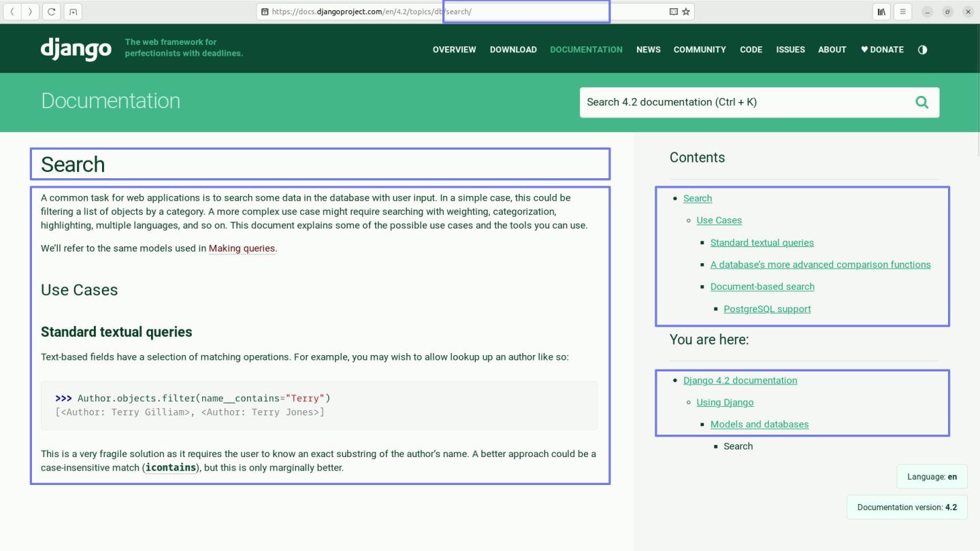This screenshot has width=980, height=551.
Task: Bookmark this page with the star icon
Action: [685, 12]
